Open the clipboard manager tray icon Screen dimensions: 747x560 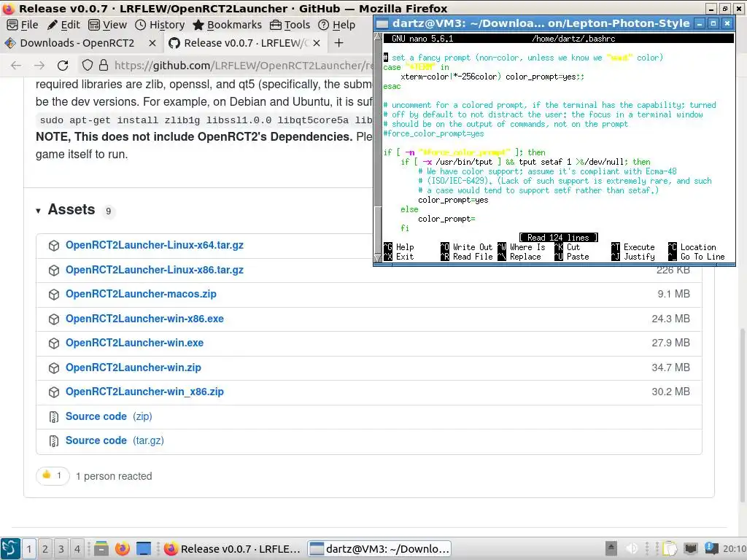(x=670, y=548)
